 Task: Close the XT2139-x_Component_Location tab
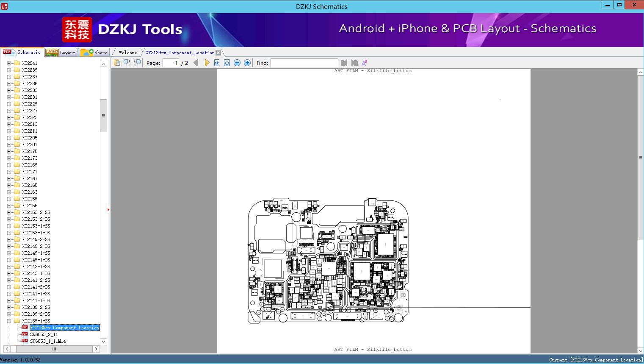point(218,53)
